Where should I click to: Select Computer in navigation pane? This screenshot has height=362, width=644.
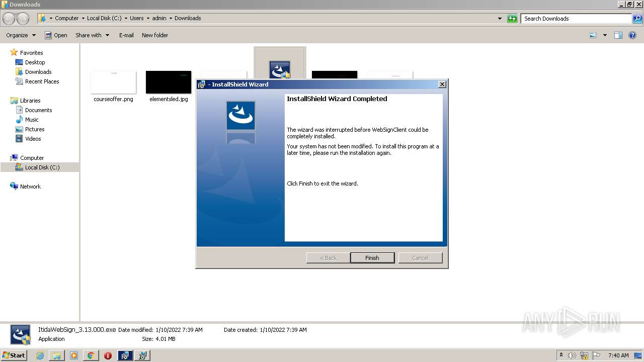(32, 158)
